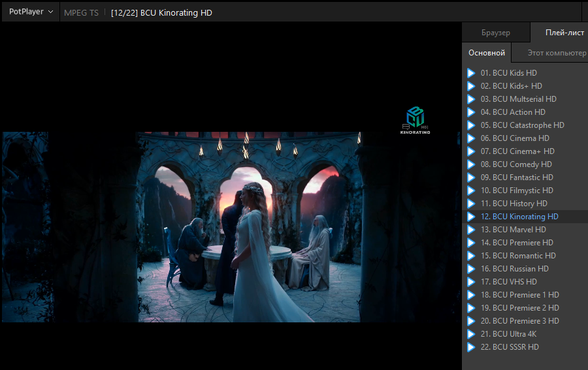
Task: Select '05. BCU Catastrophe HD' channel text
Action: coord(523,125)
